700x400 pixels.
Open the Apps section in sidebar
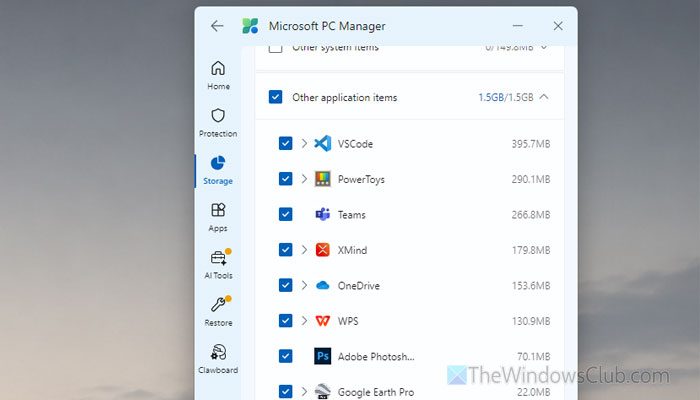[218, 217]
